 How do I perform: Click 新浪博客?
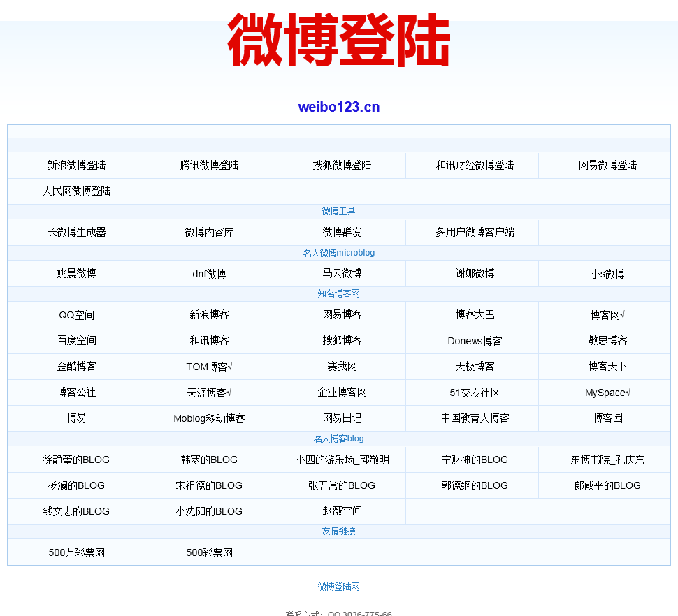click(209, 315)
